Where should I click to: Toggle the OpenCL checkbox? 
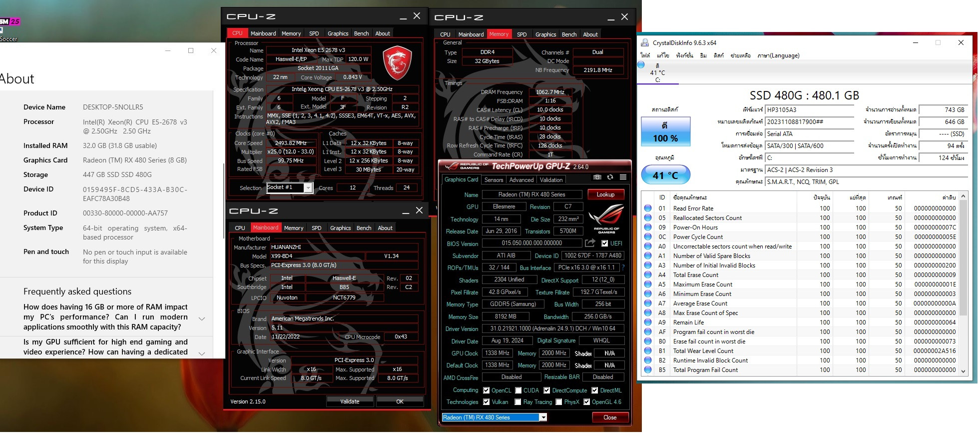[x=486, y=390]
